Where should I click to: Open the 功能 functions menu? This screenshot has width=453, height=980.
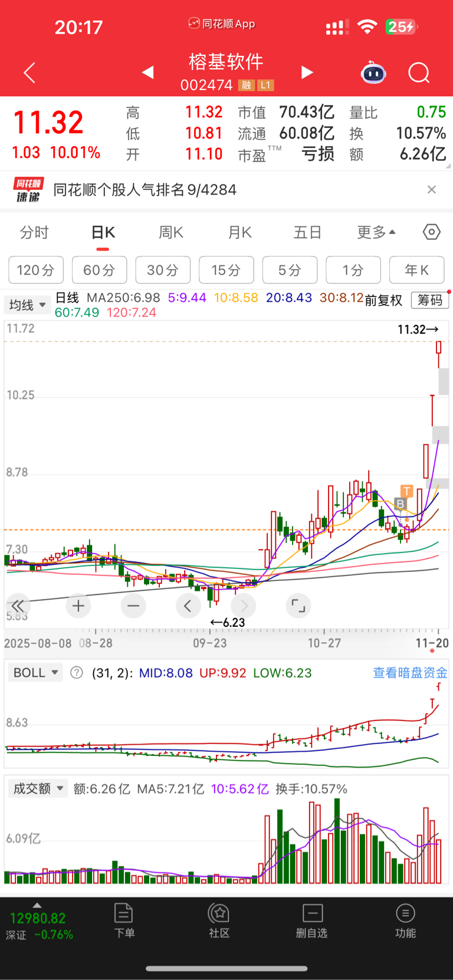tap(405, 921)
